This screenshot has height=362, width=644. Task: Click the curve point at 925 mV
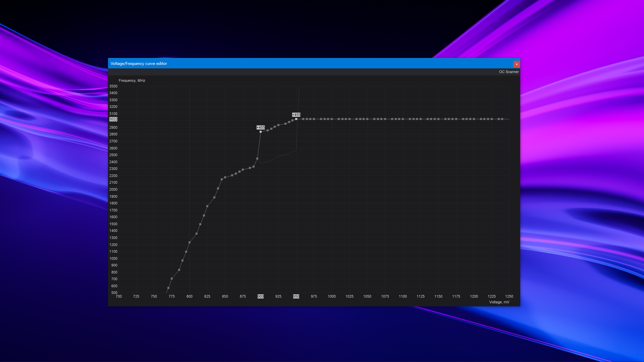[x=278, y=125]
